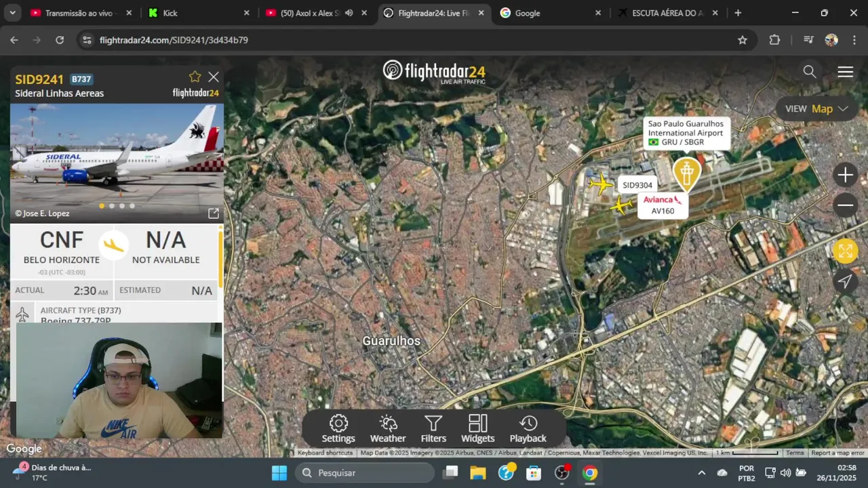Reload the Flightradar24 page
Viewport: 868px width, 488px height.
(x=60, y=40)
